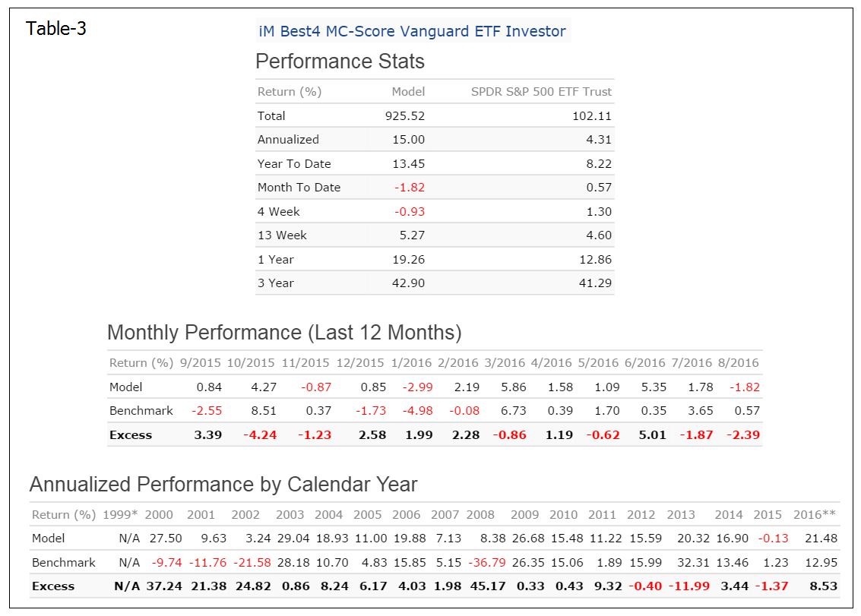Click the benchmark total return 102.11
This screenshot has height=616, width=861.
(592, 116)
